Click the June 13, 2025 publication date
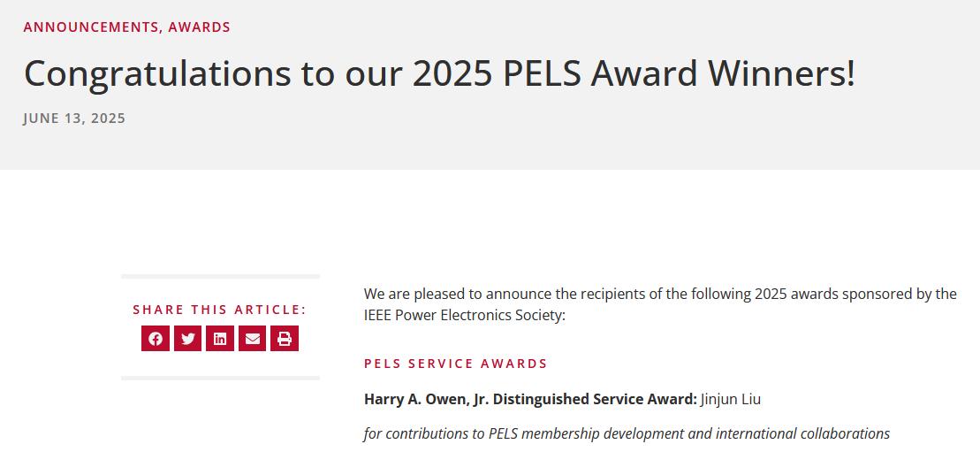Viewport: 980px width, 452px height. tap(74, 119)
